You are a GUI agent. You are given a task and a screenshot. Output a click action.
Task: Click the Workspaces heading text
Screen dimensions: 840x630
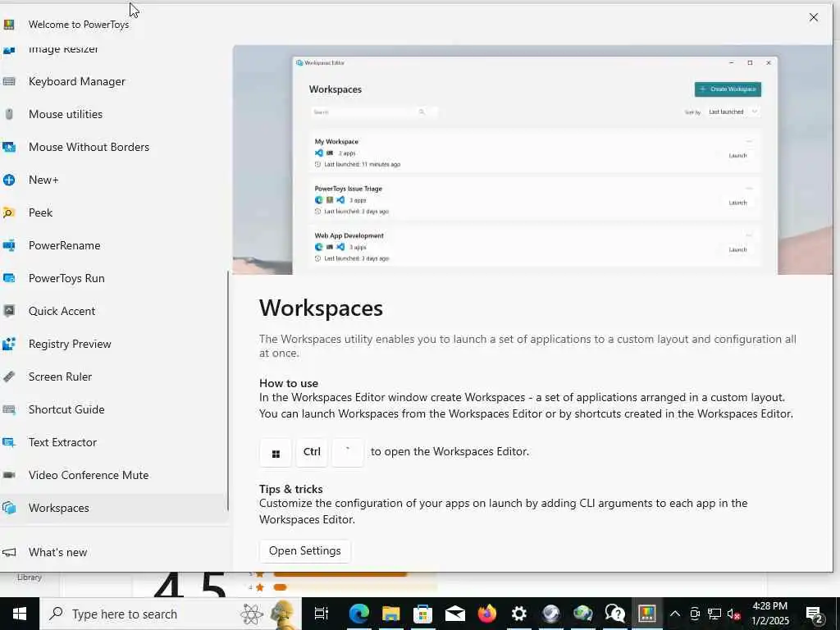pyautogui.click(x=321, y=308)
